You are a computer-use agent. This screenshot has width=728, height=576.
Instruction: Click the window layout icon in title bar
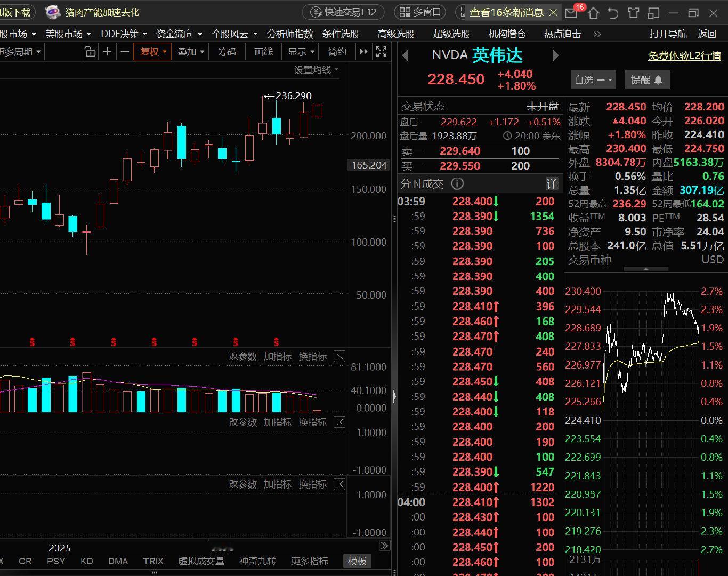tap(653, 12)
